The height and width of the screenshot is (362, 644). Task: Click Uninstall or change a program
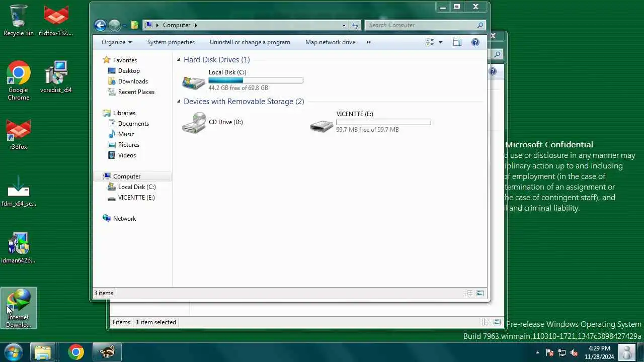250,42
